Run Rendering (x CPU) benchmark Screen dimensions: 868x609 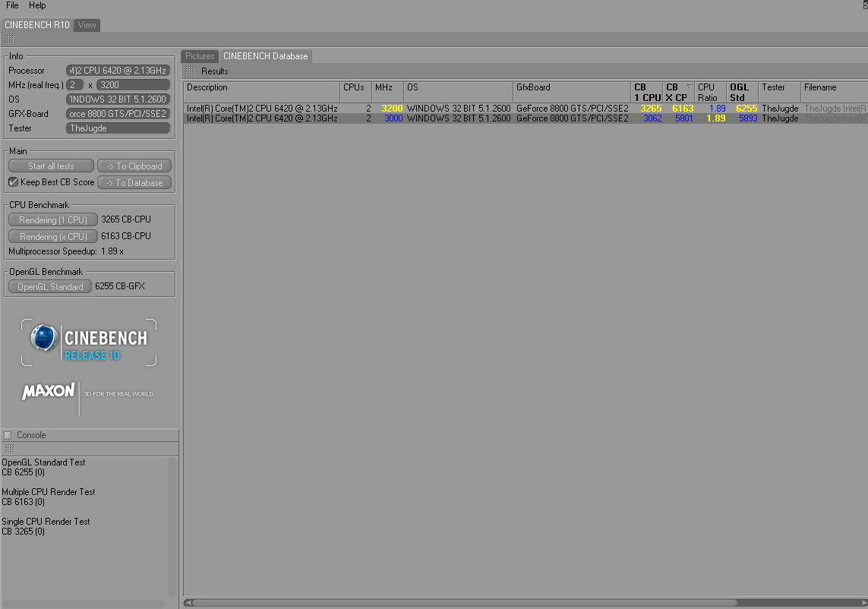(x=53, y=236)
